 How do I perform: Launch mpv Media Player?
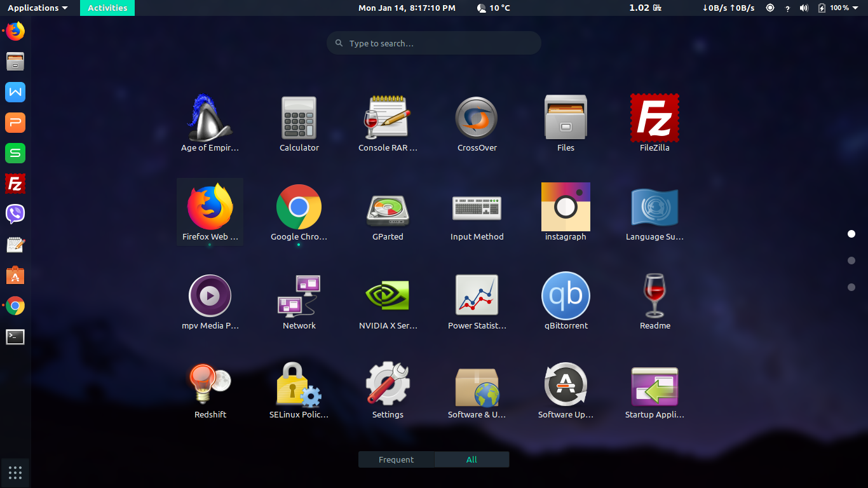coord(210,296)
